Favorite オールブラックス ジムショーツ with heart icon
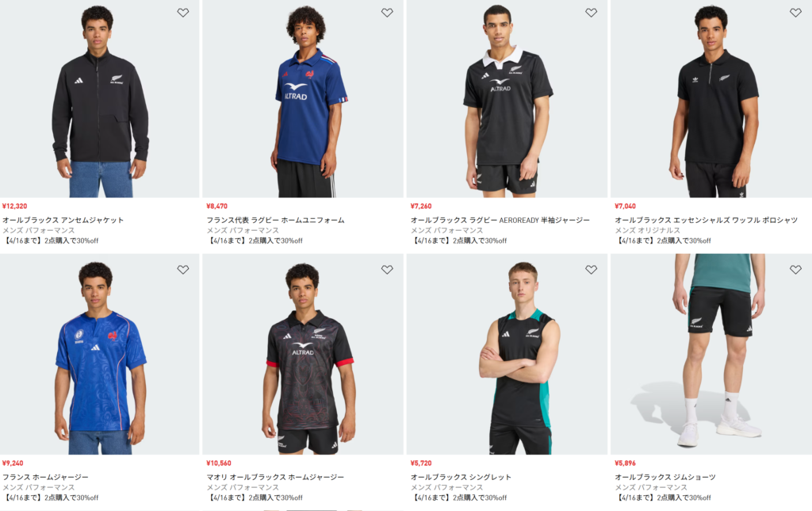The width and height of the screenshot is (812, 511). [x=795, y=270]
